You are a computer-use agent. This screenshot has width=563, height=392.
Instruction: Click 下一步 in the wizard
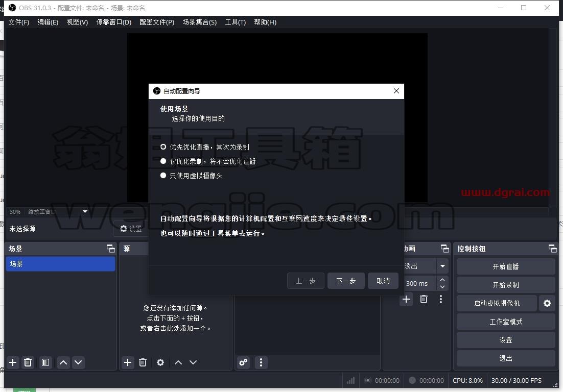click(x=346, y=280)
